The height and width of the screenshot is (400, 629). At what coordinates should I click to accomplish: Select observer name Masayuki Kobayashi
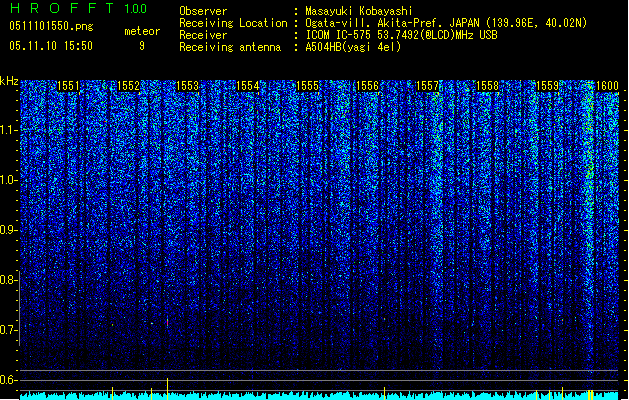click(x=359, y=11)
